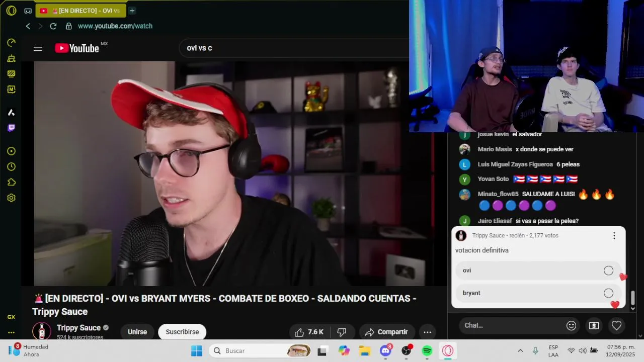Show hidden system tray icons chevron
Viewport: 644px width, 362px height.
(x=520, y=350)
